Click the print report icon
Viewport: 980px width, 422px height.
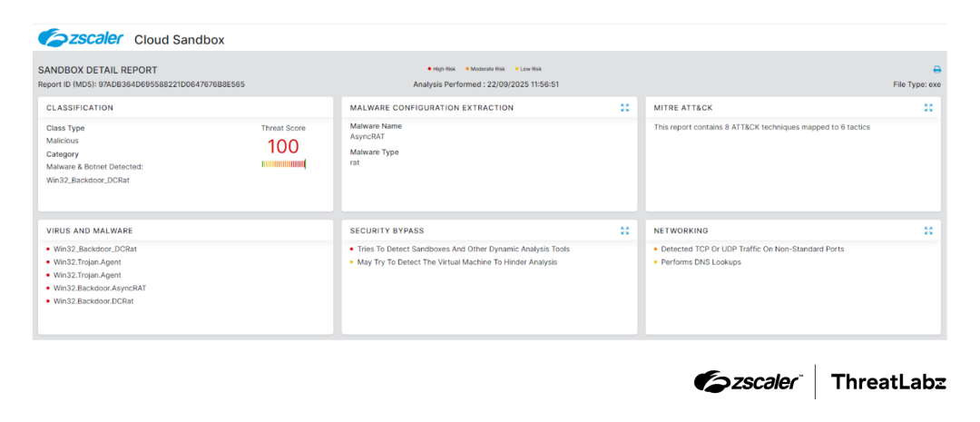click(937, 69)
